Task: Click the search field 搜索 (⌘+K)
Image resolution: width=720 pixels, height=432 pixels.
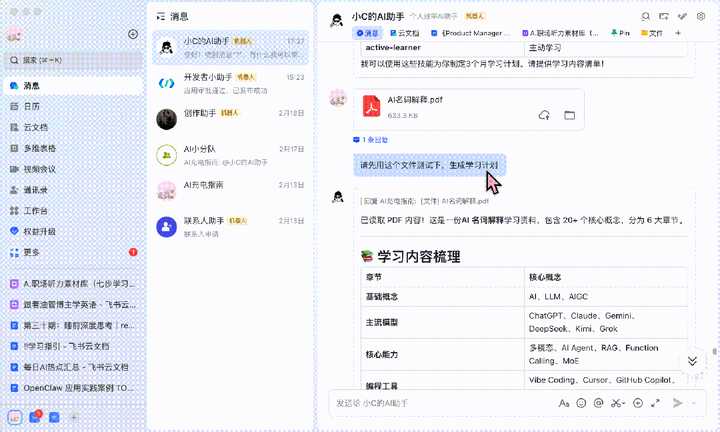Action: point(73,60)
